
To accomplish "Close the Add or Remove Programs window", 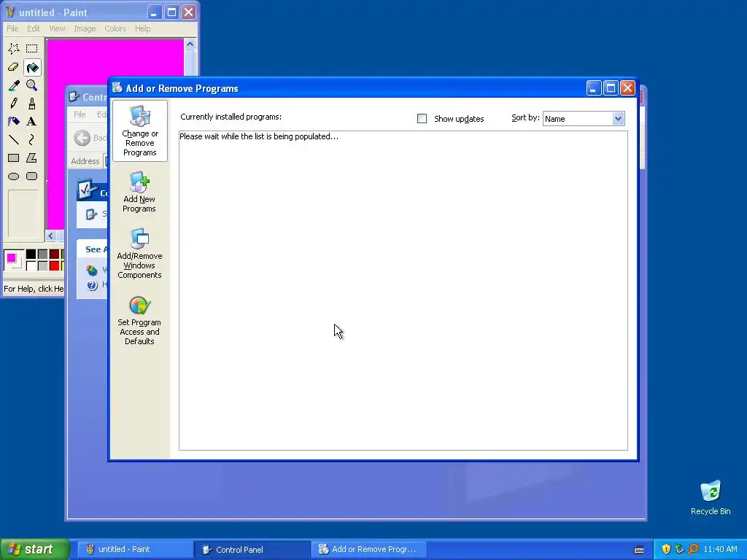I will tap(628, 88).
